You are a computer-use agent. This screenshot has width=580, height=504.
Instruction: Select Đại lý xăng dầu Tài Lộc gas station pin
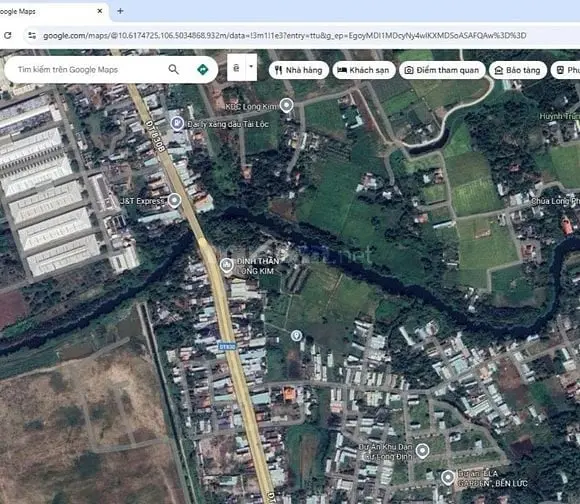pyautogui.click(x=177, y=123)
